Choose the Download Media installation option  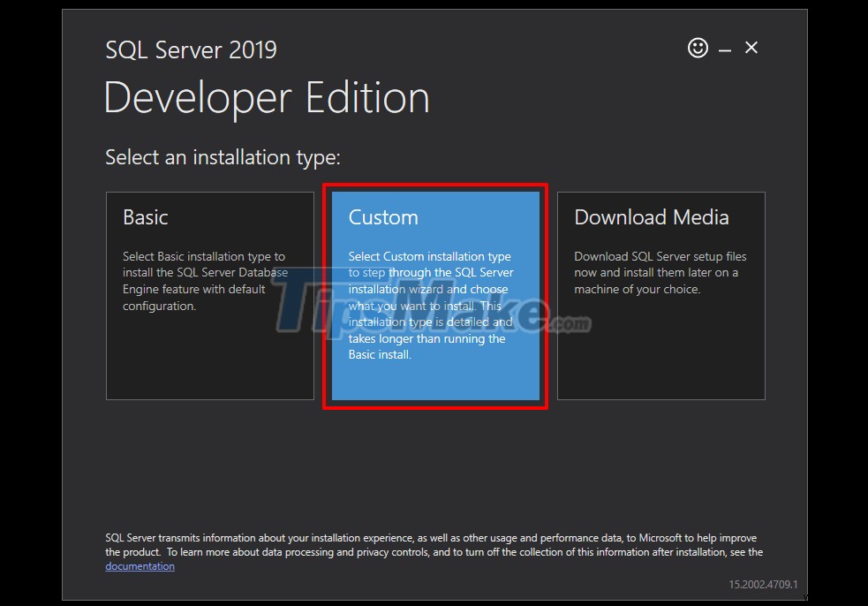pos(661,296)
